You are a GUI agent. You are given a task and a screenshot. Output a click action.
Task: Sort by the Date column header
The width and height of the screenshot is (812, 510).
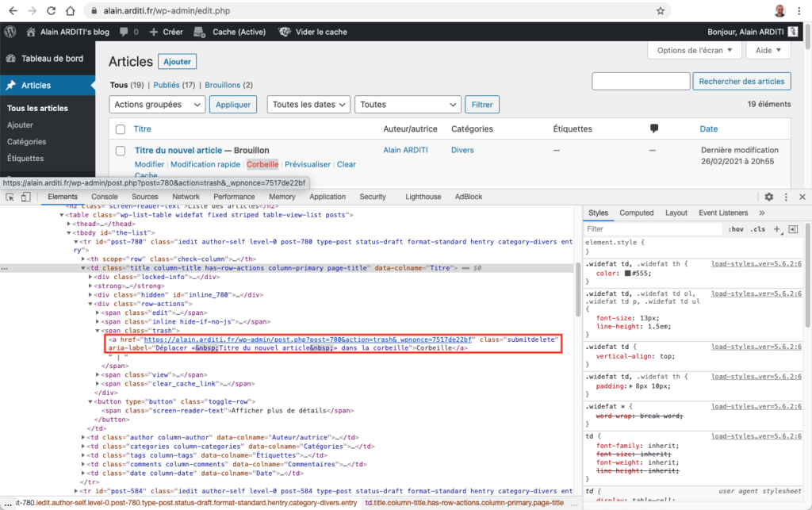[x=708, y=129]
